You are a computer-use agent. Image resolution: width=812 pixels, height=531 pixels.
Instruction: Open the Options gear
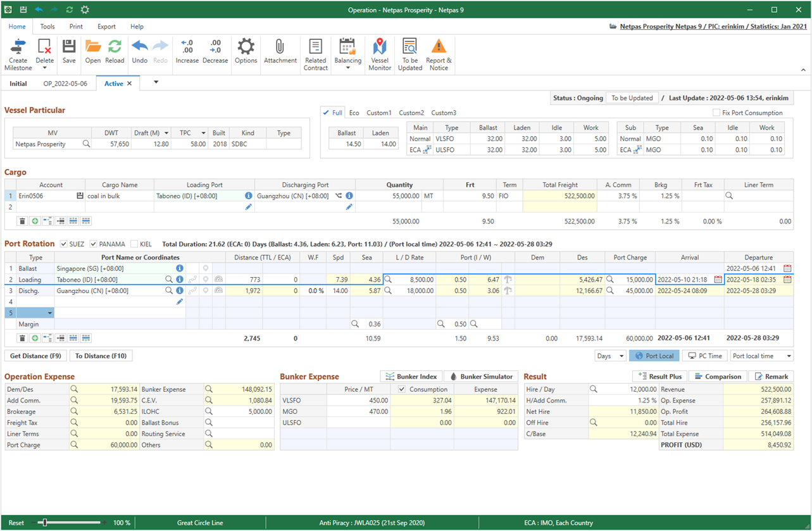click(246, 47)
